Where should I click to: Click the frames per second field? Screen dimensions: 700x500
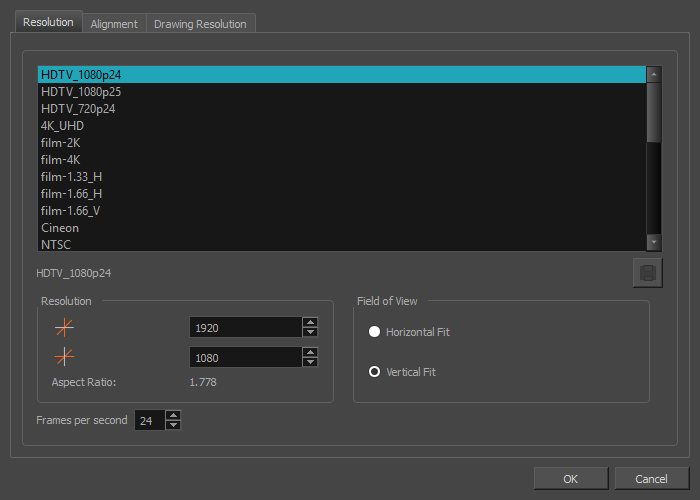pyautogui.click(x=150, y=420)
